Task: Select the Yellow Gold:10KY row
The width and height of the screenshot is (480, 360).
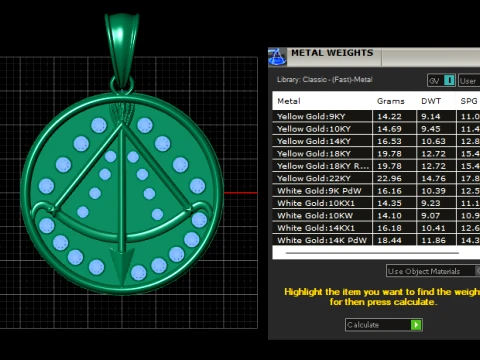Action: [376, 129]
